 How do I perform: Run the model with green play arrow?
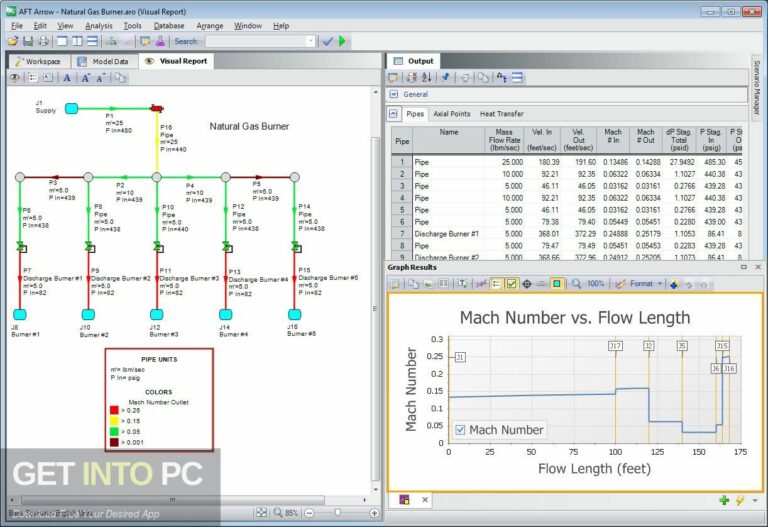(342, 42)
